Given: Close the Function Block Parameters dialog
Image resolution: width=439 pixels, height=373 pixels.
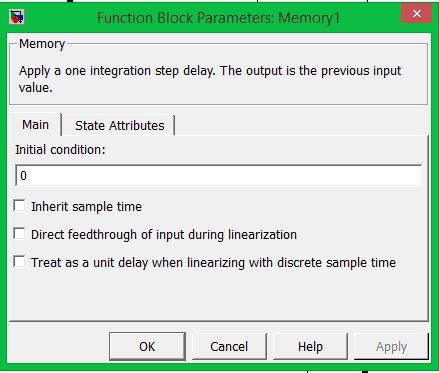Looking at the screenshot, I should point(416,14).
